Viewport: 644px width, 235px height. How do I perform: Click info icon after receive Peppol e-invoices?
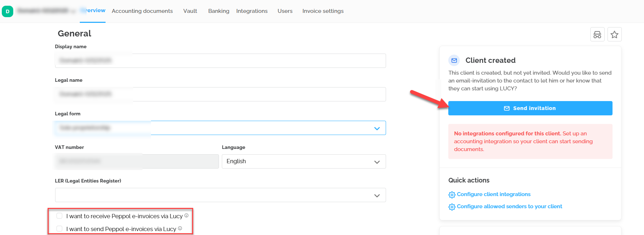[186, 215]
